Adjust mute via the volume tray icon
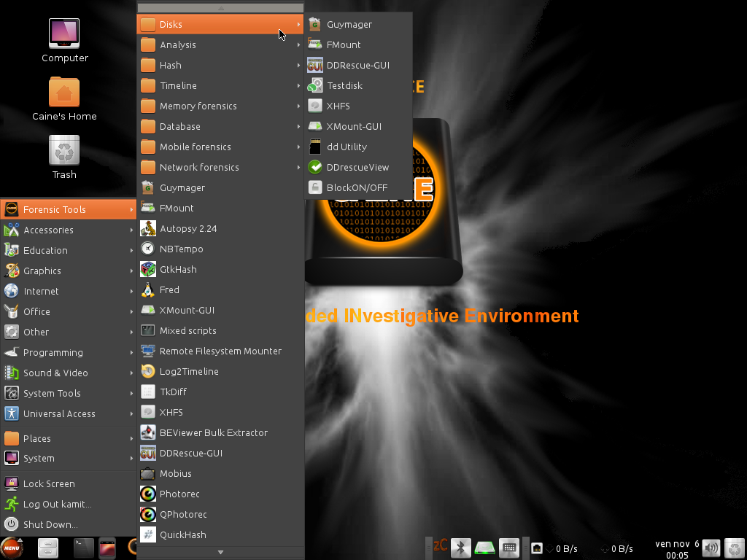Image resolution: width=747 pixels, height=560 pixels. point(710,548)
